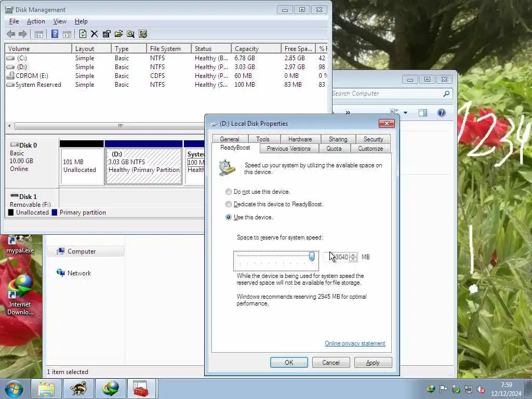Viewport: 532px width, 399px height.
Task: Open mypal.exe desktop shortcut
Action: (x=20, y=244)
